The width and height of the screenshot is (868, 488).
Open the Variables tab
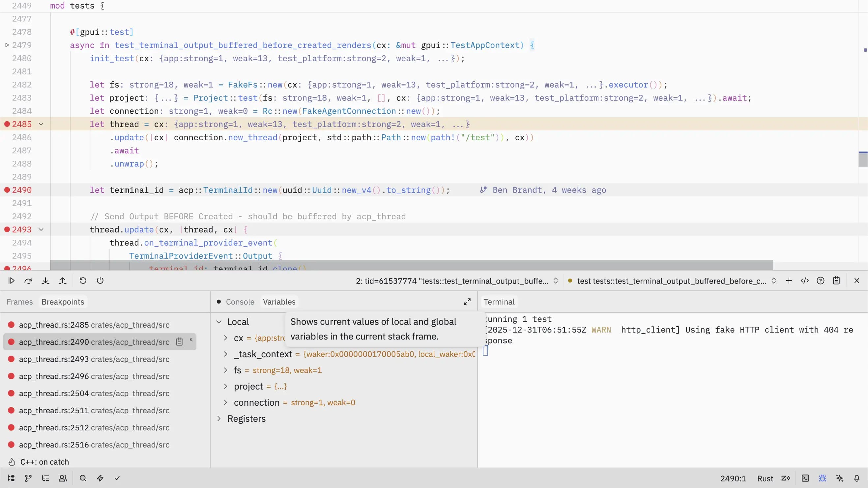279,302
